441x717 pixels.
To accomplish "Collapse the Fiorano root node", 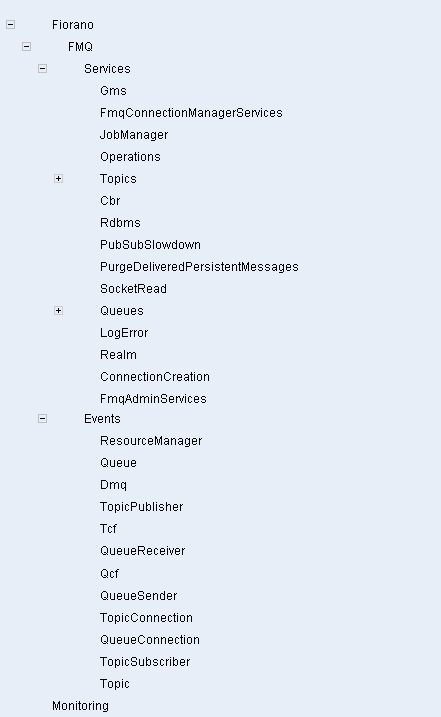I will 11,25.
